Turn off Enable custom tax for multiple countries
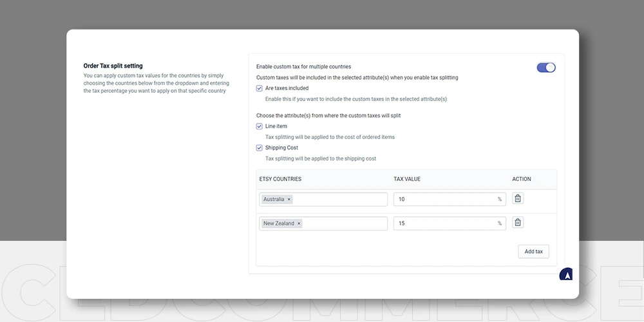The image size is (644, 322). click(546, 68)
